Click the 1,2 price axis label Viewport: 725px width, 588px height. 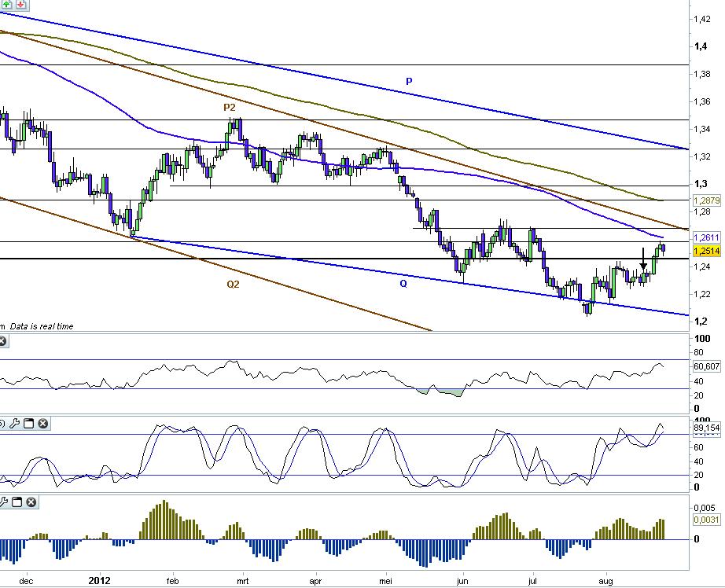click(701, 322)
